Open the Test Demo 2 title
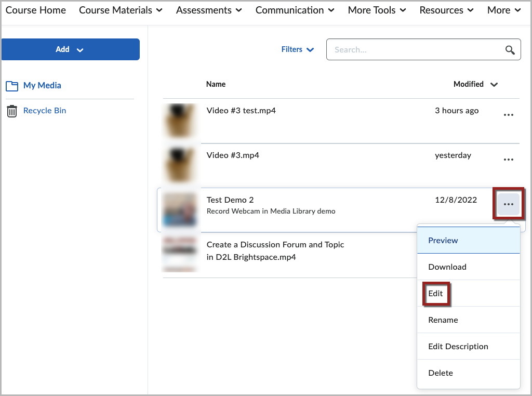 (x=230, y=200)
